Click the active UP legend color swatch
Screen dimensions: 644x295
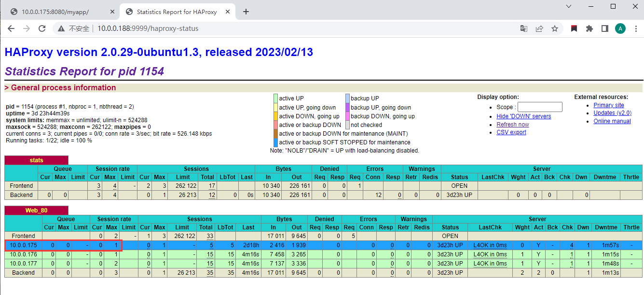[x=276, y=98]
